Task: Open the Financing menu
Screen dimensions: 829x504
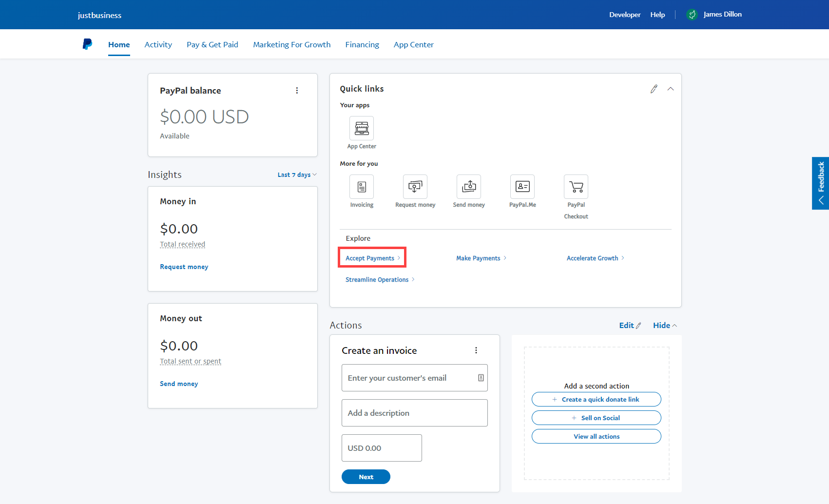Action: coord(362,44)
